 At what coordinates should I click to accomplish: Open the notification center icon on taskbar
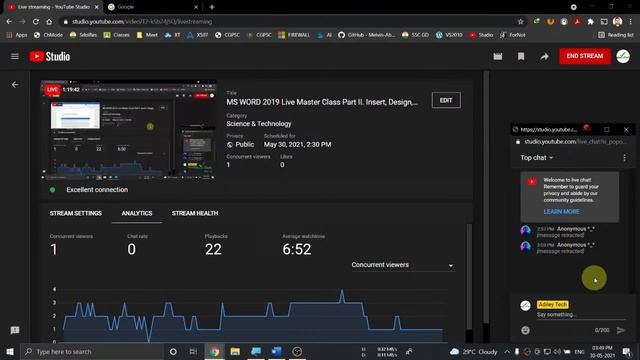627,351
